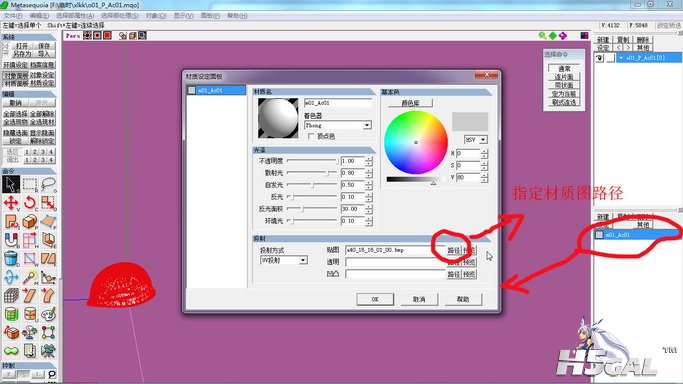The height and width of the screenshot is (384, 683).
Task: Open the Phong shader dropdown
Action: pyautogui.click(x=338, y=125)
